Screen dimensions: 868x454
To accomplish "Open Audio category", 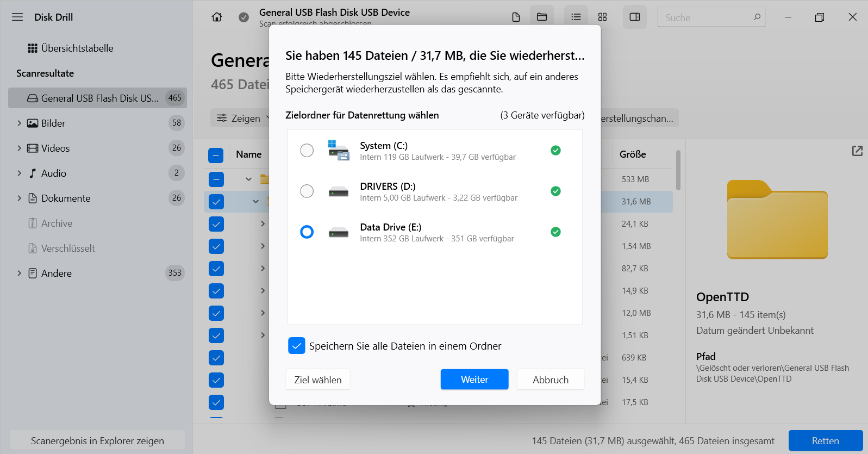I will pyautogui.click(x=54, y=173).
